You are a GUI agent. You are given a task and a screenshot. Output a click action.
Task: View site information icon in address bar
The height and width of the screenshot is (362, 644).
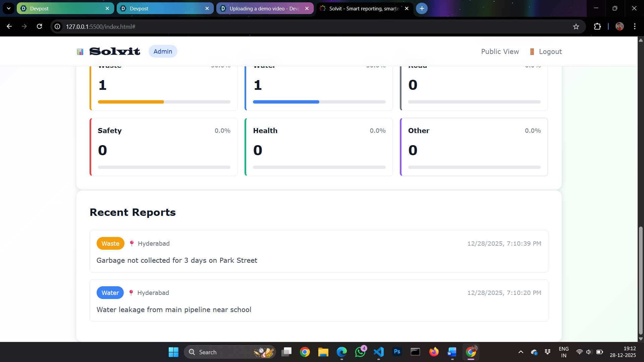tap(58, 26)
